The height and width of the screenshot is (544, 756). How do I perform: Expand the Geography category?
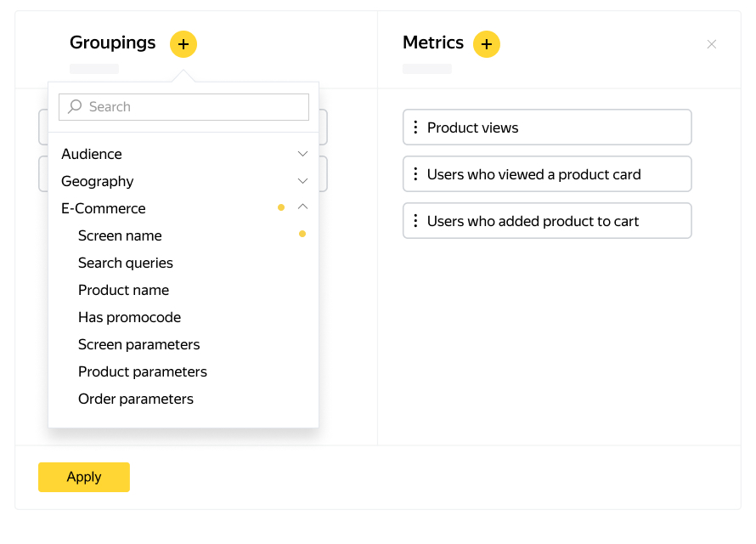pyautogui.click(x=302, y=181)
